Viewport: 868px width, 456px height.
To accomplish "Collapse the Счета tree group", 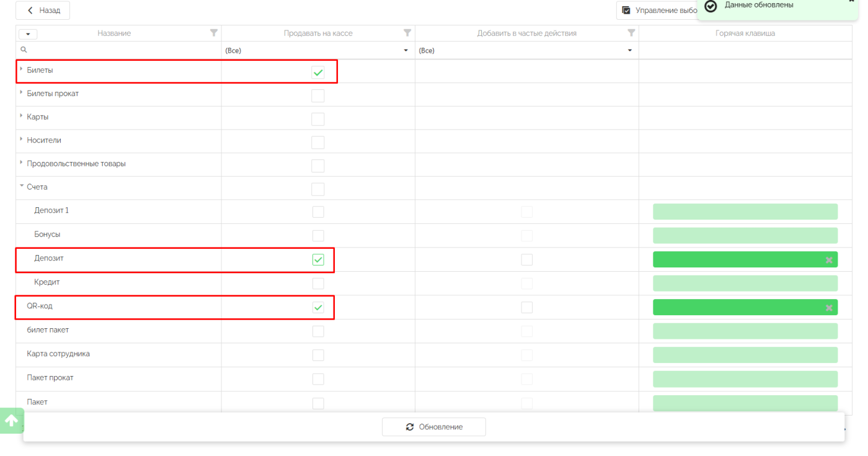I will pyautogui.click(x=22, y=186).
